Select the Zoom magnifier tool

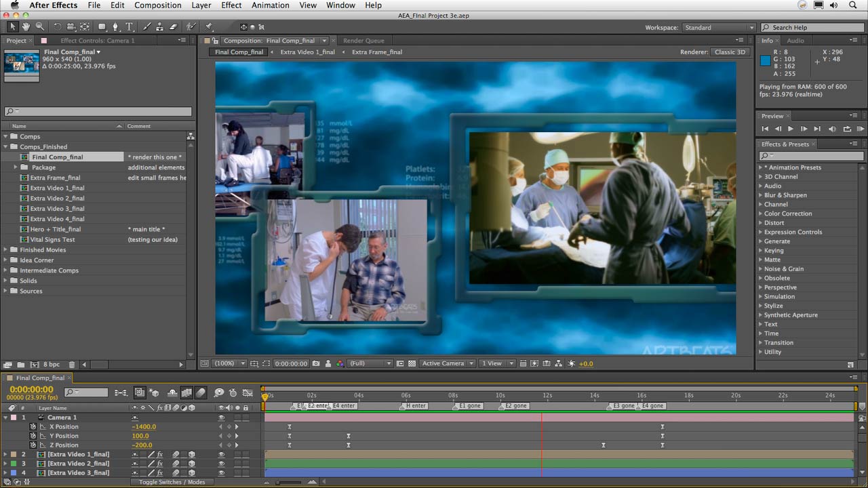[39, 27]
